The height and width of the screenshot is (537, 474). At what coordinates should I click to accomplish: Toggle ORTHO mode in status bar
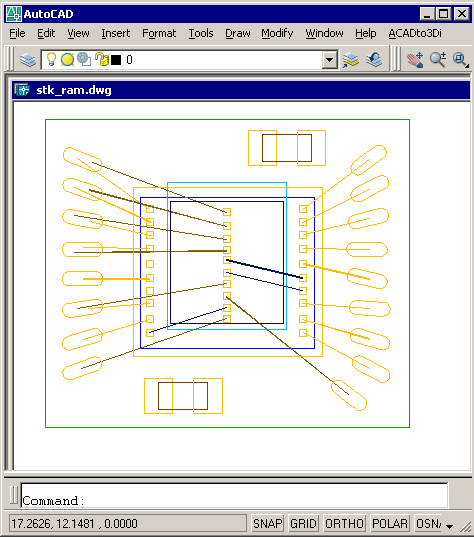(x=344, y=523)
